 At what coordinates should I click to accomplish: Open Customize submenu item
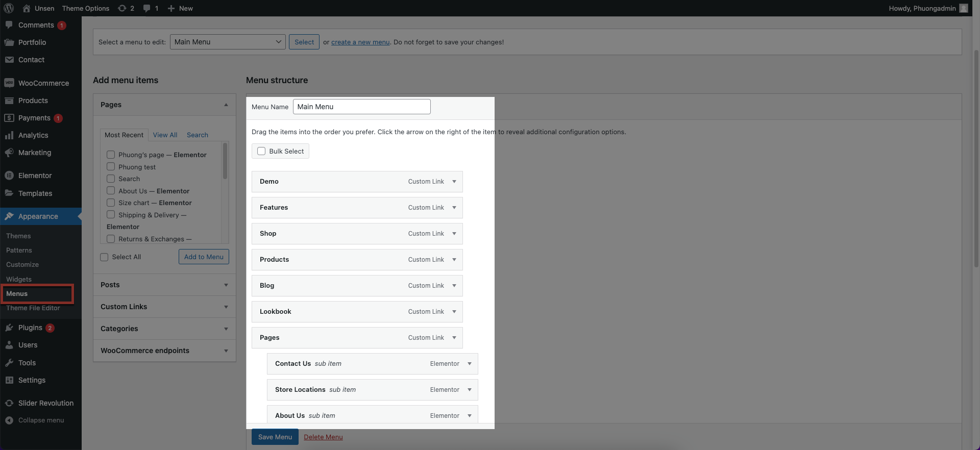22,264
